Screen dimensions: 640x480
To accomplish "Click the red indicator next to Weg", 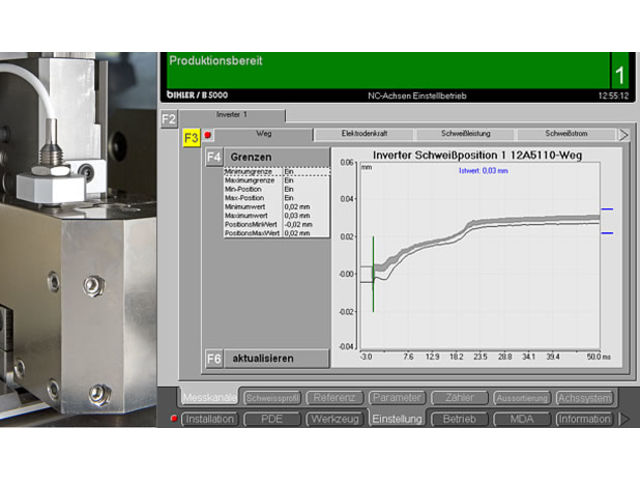I will (x=208, y=135).
